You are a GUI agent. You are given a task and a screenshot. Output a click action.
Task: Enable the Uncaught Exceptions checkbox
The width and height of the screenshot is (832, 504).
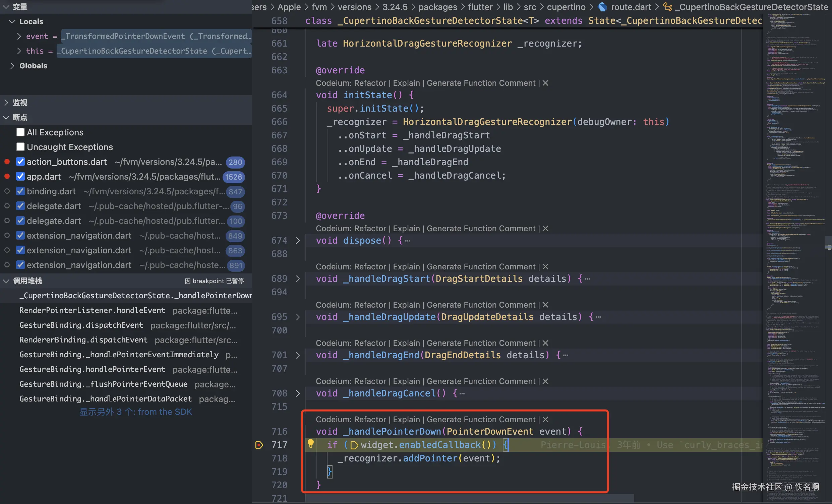click(x=20, y=147)
